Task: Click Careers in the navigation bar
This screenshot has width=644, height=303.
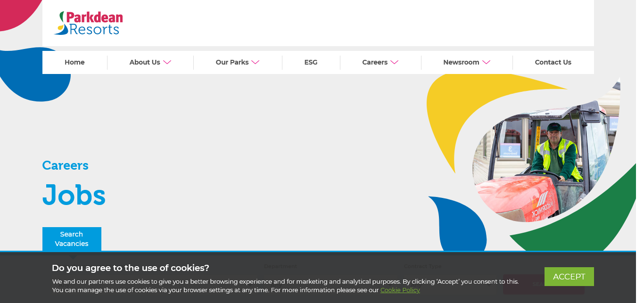Action: click(375, 62)
